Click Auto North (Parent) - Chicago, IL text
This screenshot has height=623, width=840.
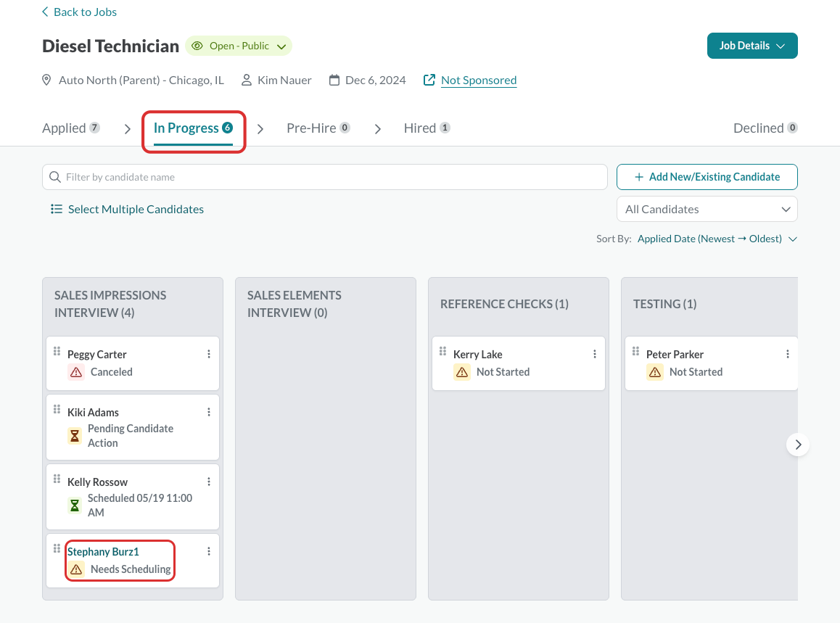click(x=141, y=81)
